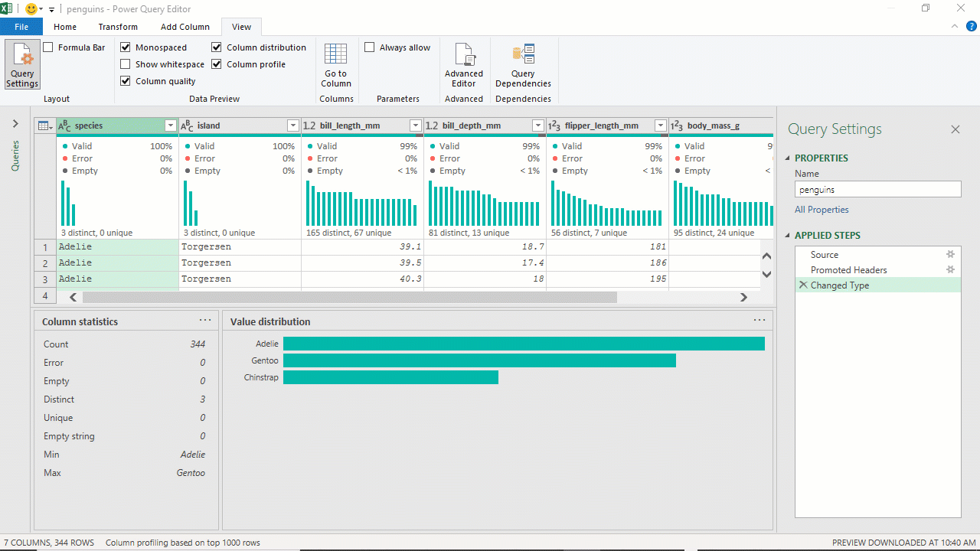This screenshot has width=980, height=551.
Task: Open the species column filter dropdown
Action: pyautogui.click(x=170, y=126)
